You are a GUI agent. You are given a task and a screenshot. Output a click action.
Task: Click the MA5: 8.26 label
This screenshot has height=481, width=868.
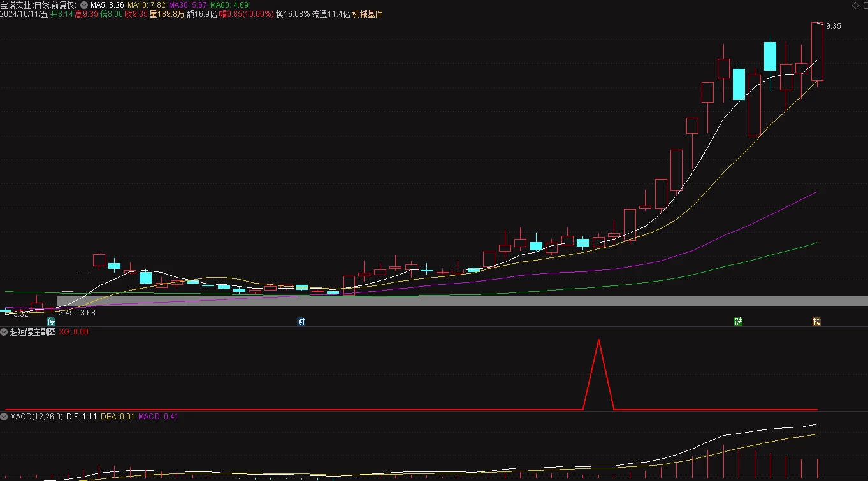click(107, 4)
